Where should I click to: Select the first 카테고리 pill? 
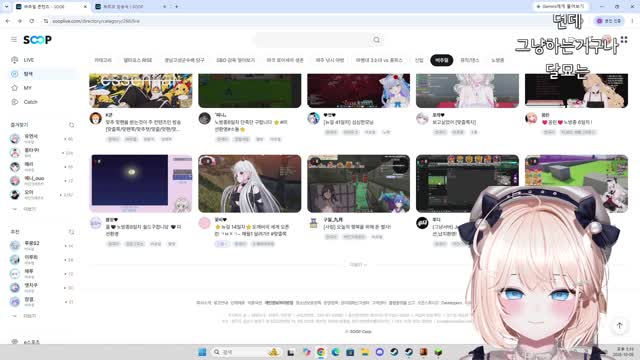coord(103,60)
